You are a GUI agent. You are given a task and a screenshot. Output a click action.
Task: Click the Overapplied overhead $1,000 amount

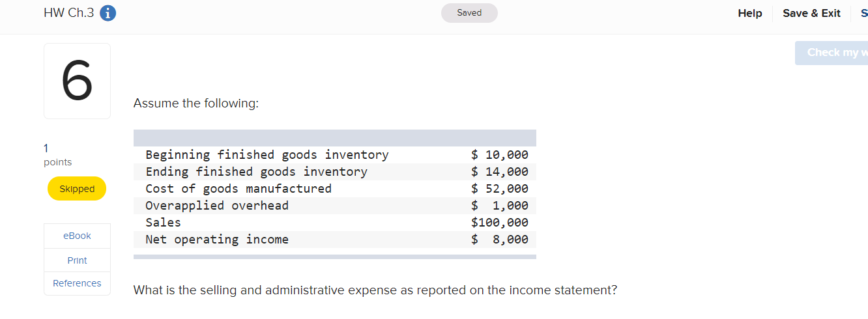(x=500, y=206)
